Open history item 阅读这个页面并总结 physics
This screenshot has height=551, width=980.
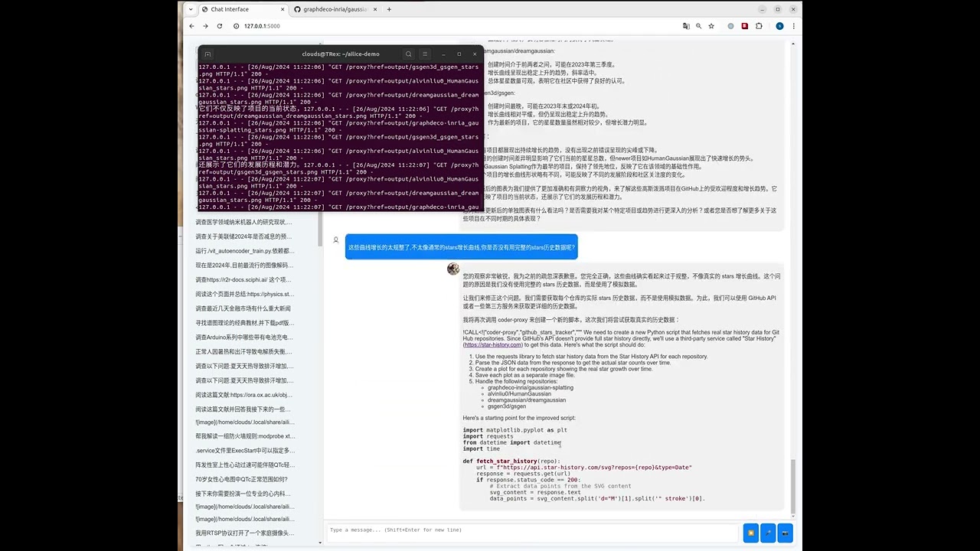(244, 294)
